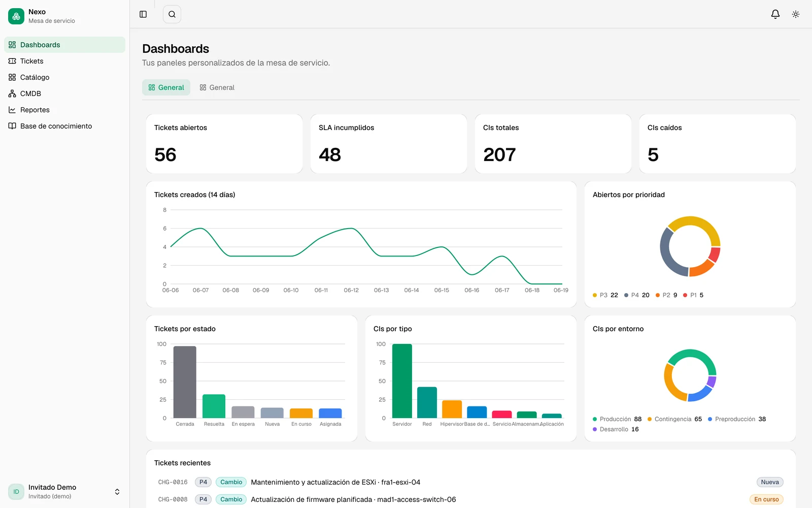
Task: Select the active General dashboard tab
Action: coord(166,87)
